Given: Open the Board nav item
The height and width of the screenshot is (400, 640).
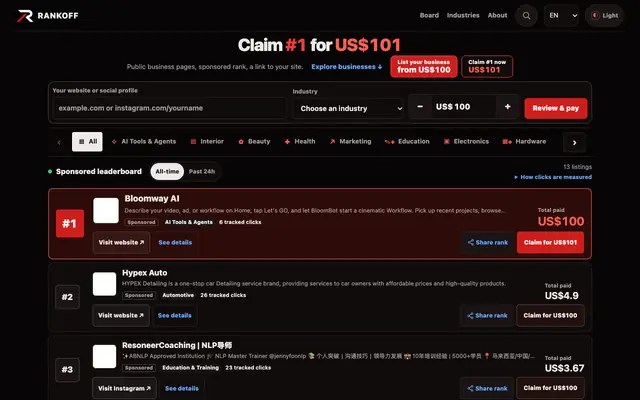Looking at the screenshot, I should pos(429,15).
